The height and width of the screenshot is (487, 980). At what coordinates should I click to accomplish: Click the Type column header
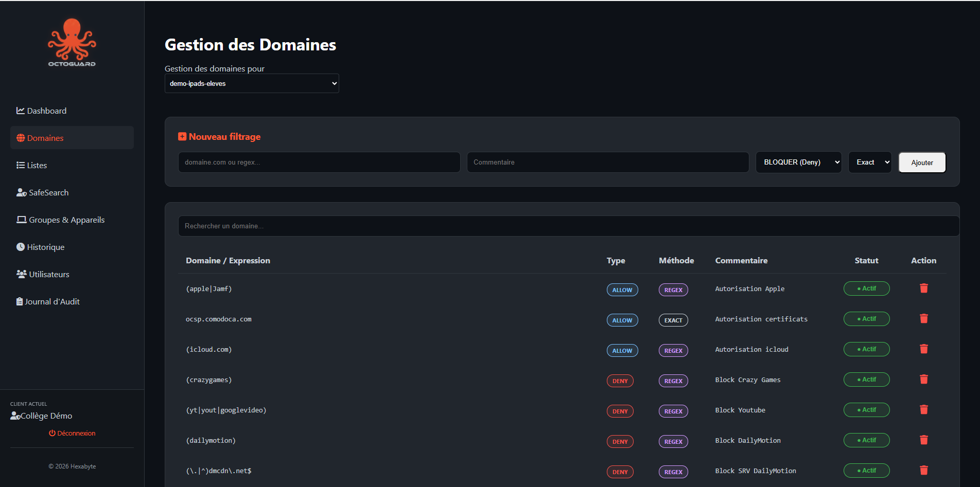(x=616, y=261)
